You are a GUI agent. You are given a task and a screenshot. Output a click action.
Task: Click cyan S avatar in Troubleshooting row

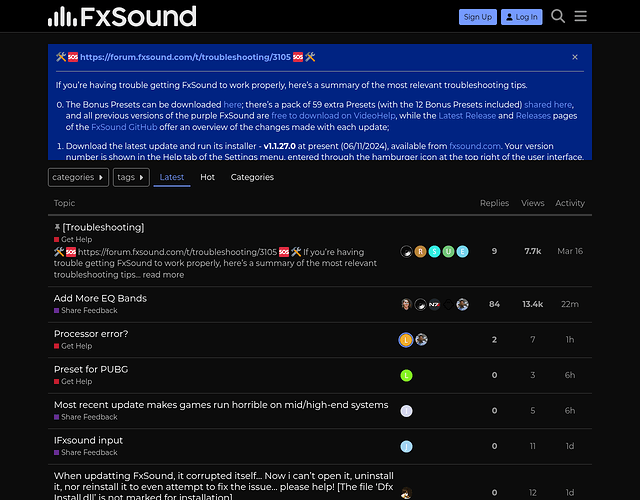[434, 251]
